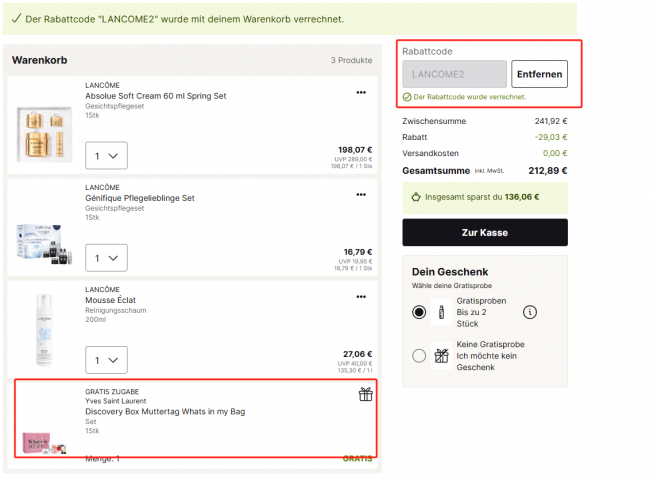Click the Mousse Éclat bottle image

[44, 330]
